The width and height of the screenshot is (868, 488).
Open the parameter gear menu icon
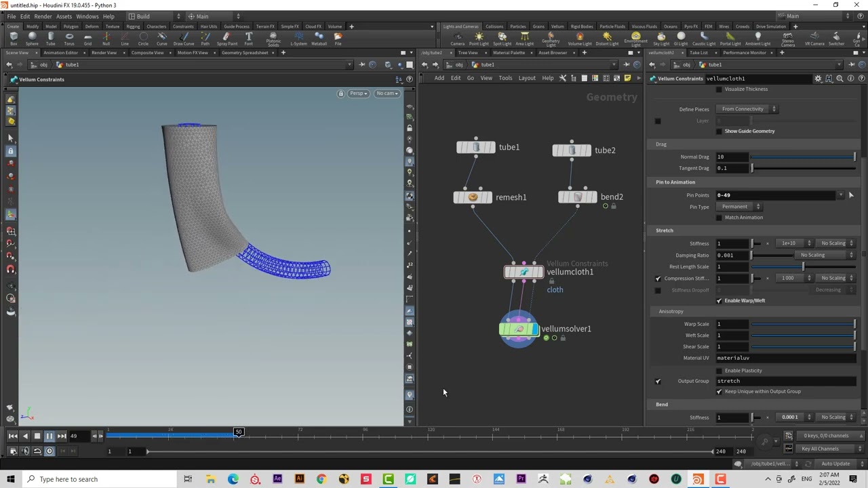click(818, 79)
